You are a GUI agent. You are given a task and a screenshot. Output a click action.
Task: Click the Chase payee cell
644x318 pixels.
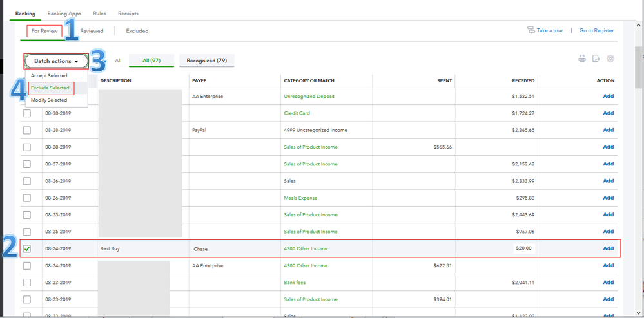coord(200,248)
